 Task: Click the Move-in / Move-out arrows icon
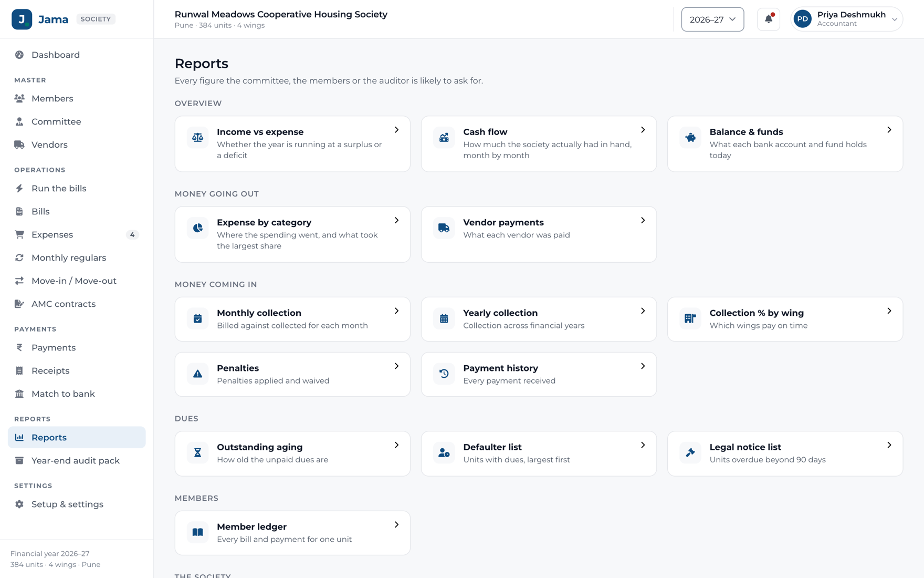point(19,281)
